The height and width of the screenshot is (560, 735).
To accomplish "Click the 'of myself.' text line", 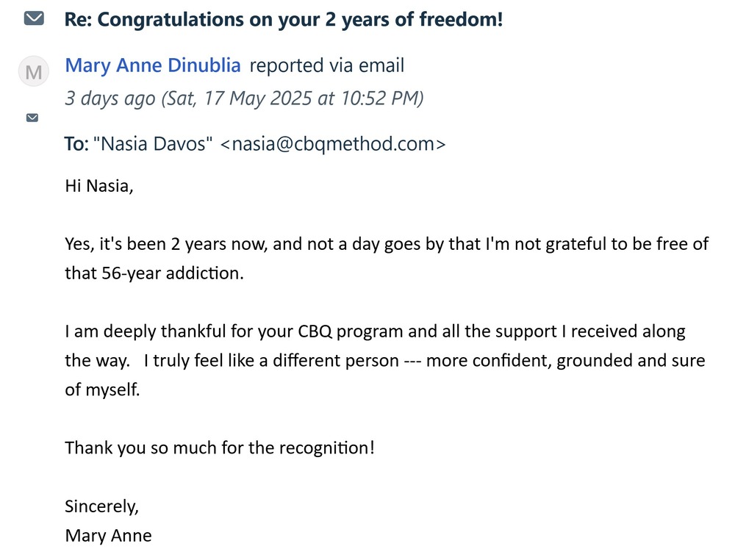I will (x=101, y=390).
